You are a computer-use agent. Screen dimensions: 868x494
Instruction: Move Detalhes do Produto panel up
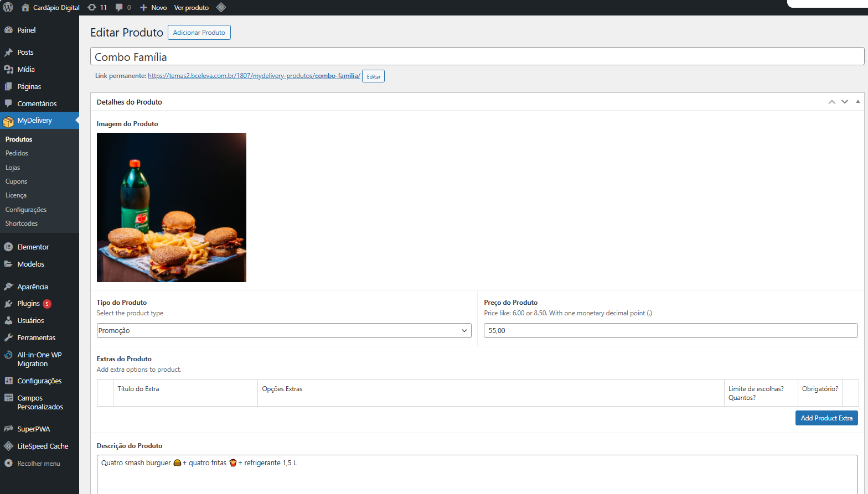click(831, 102)
